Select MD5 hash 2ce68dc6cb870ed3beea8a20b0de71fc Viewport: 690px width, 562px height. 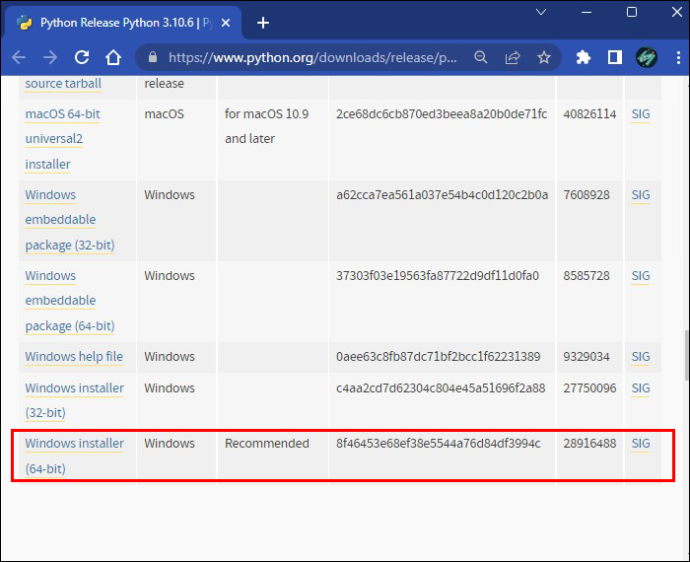pos(441,114)
